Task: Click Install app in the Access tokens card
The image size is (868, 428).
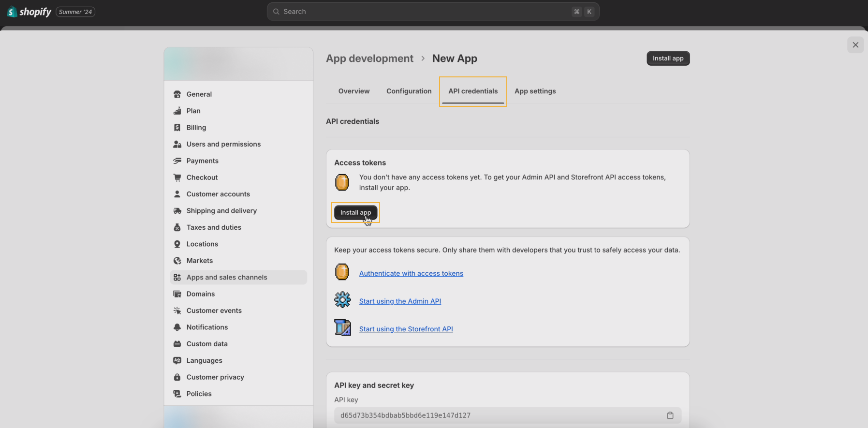Action: point(355,213)
